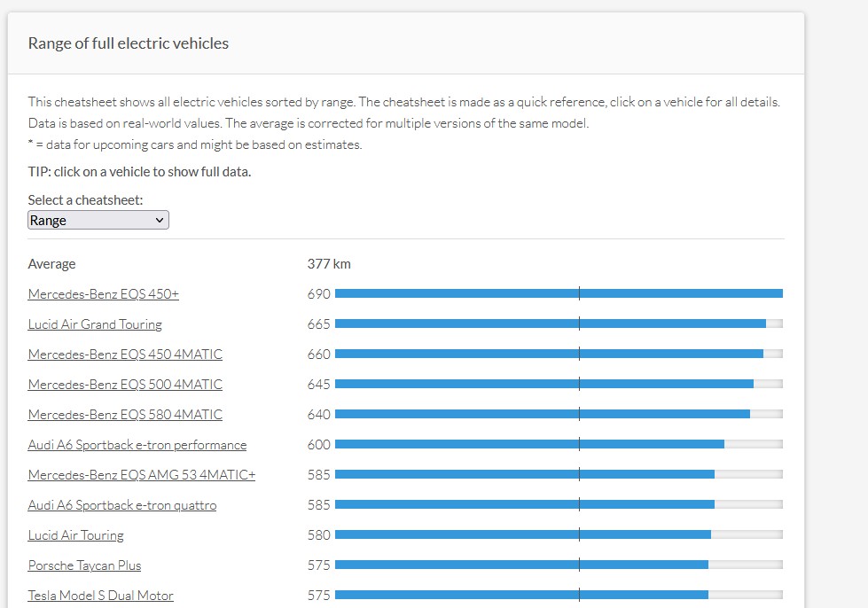Click the 'Select a cheatsheet:' label
The image size is (868, 608).
85,199
